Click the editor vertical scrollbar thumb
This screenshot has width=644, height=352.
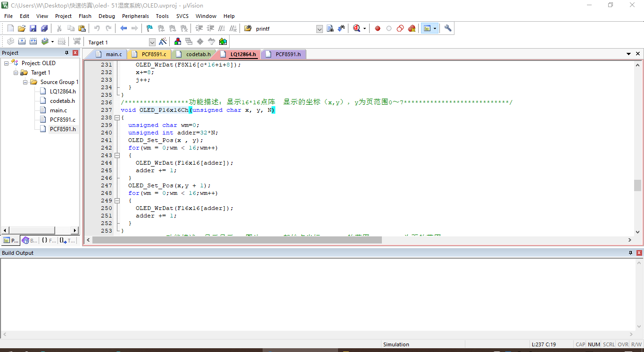pos(637,185)
